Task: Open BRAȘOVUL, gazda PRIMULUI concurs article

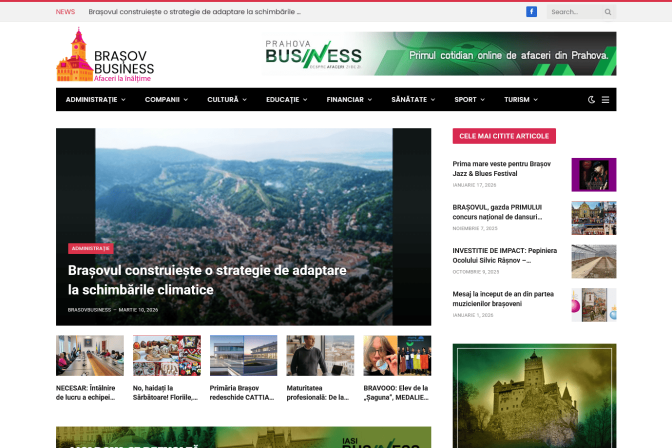Action: click(x=497, y=212)
